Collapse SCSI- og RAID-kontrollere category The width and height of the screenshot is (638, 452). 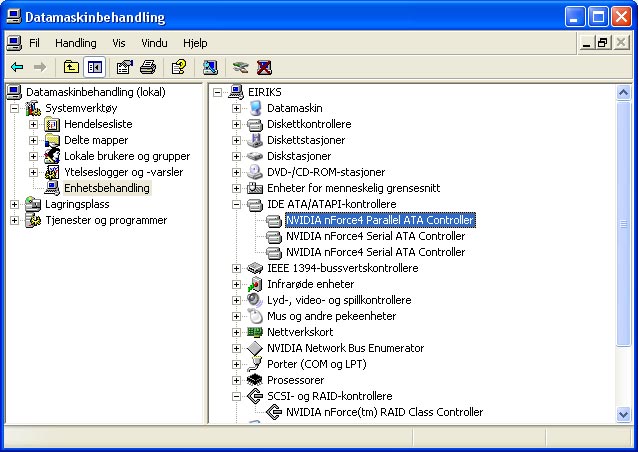pos(236,396)
